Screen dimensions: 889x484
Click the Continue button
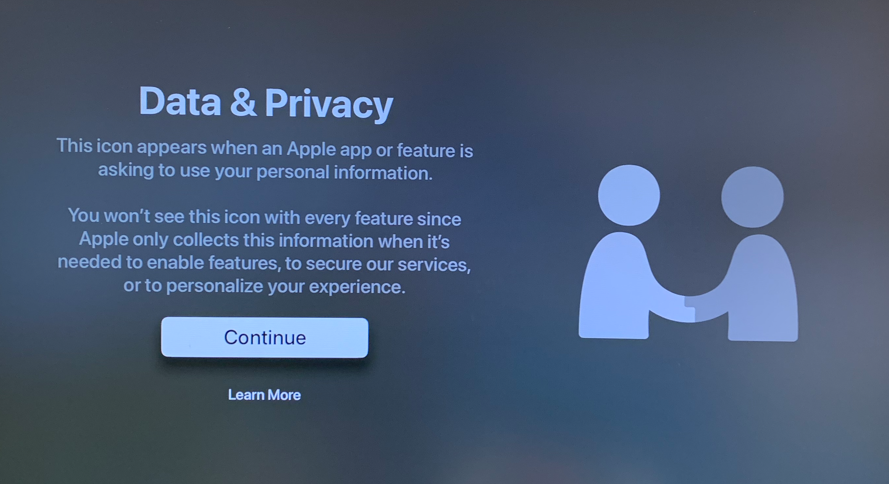tap(264, 337)
